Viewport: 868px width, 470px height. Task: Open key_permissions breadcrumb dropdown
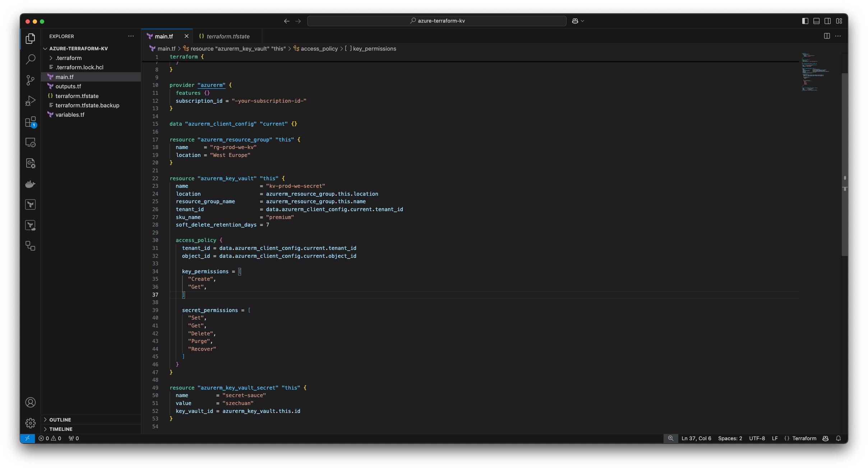point(370,48)
